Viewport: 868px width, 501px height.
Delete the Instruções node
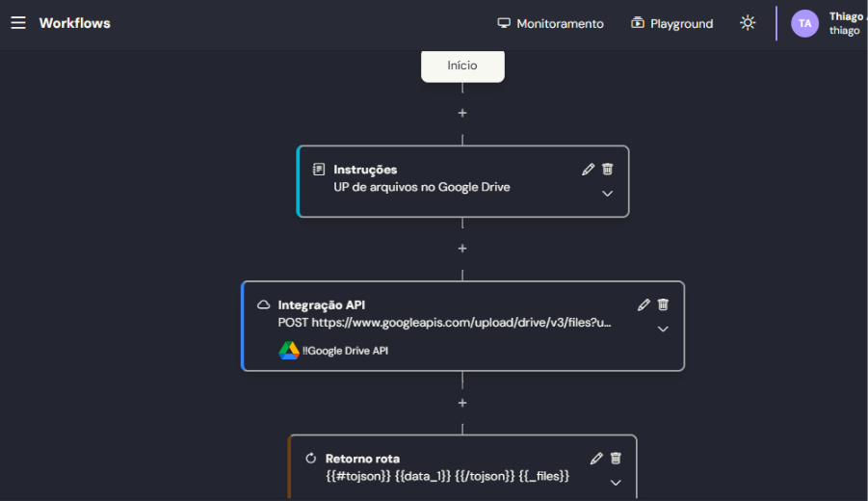(x=607, y=169)
